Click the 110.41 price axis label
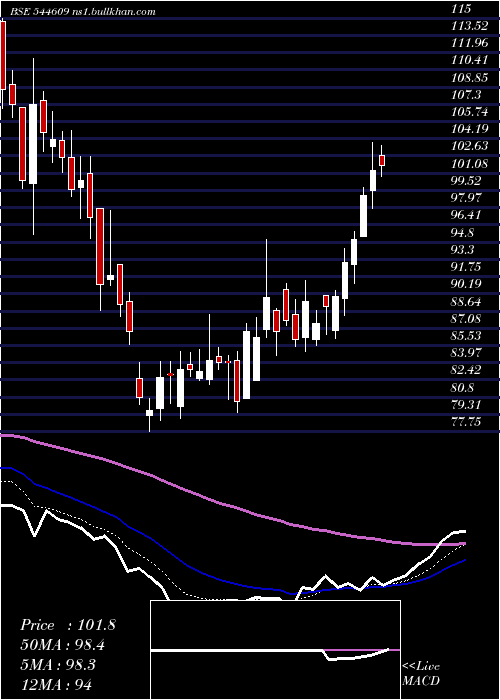 pyautogui.click(x=469, y=60)
